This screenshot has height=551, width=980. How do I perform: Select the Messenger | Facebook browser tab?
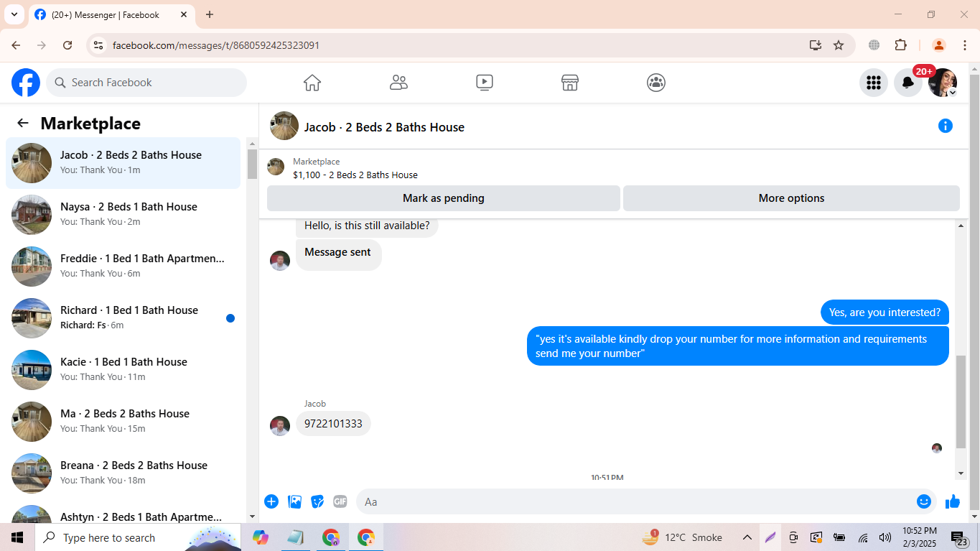pyautogui.click(x=111, y=14)
